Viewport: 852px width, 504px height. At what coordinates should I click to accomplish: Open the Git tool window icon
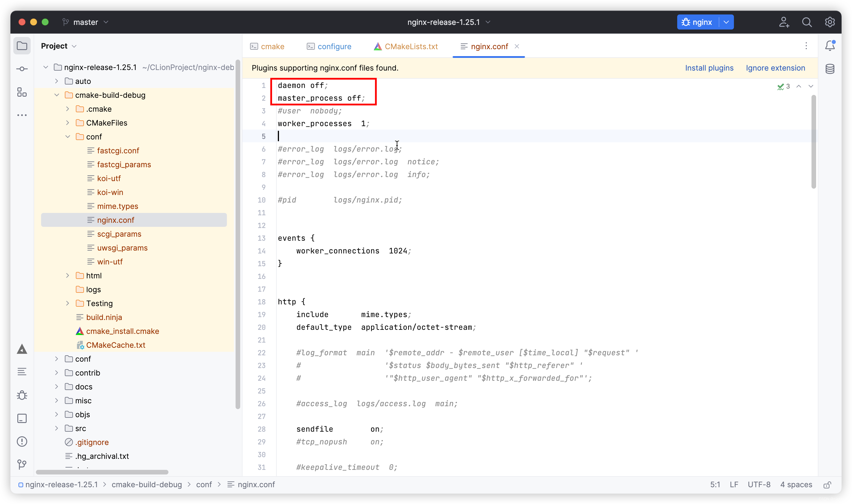22,464
